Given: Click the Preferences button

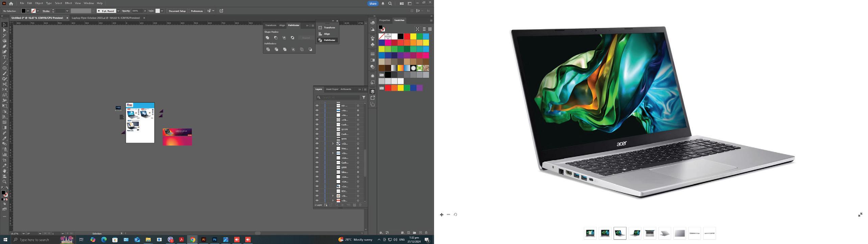Looking at the screenshot, I should coord(197,11).
